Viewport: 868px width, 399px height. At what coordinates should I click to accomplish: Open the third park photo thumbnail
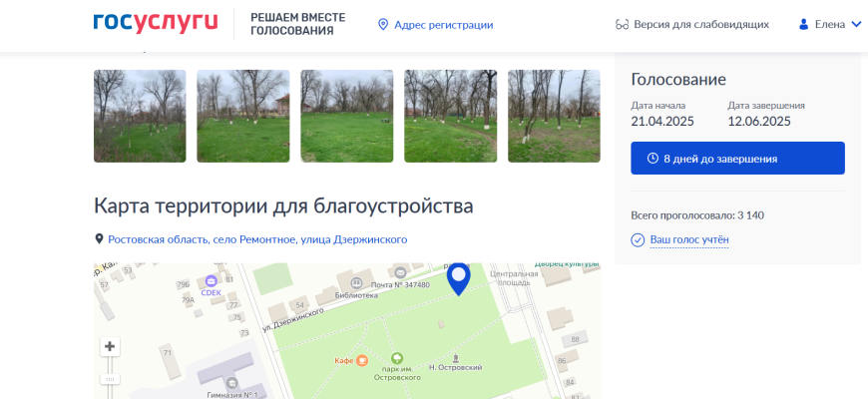click(x=347, y=116)
